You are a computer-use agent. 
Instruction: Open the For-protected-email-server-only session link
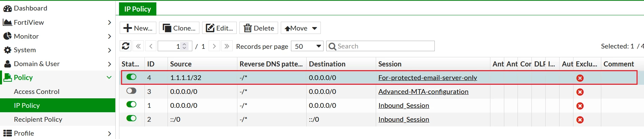(x=428, y=78)
